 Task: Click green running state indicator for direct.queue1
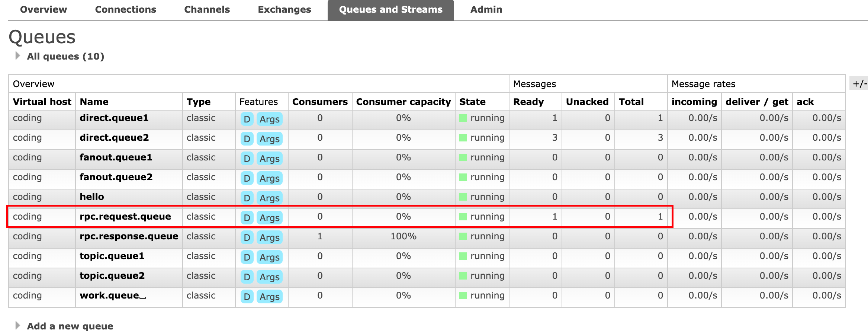click(463, 118)
